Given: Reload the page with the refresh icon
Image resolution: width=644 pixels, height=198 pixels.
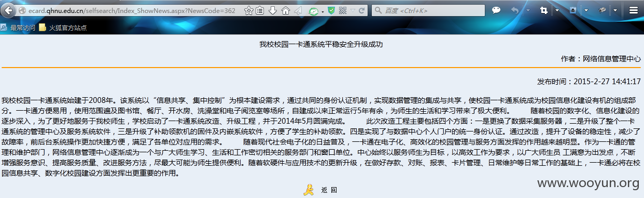Looking at the screenshot, I should (x=362, y=10).
